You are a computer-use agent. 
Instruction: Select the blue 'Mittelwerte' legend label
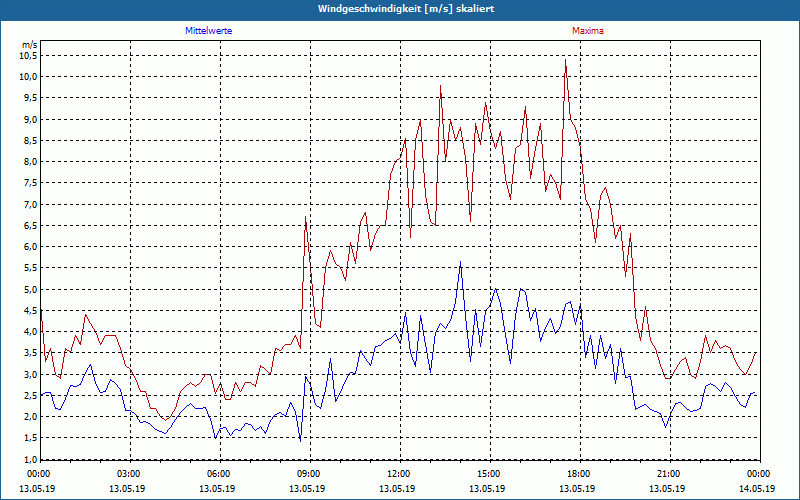(x=209, y=31)
